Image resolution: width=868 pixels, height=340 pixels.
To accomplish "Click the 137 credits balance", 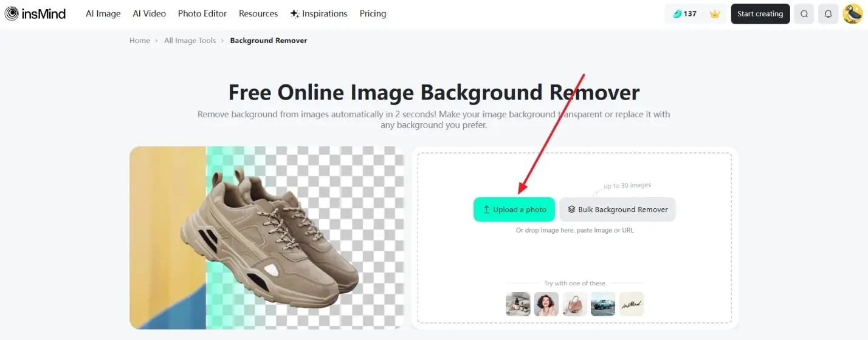I will pyautogui.click(x=684, y=14).
